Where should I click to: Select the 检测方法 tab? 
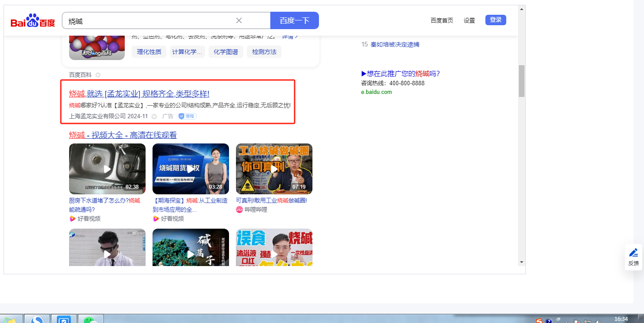[x=264, y=52]
